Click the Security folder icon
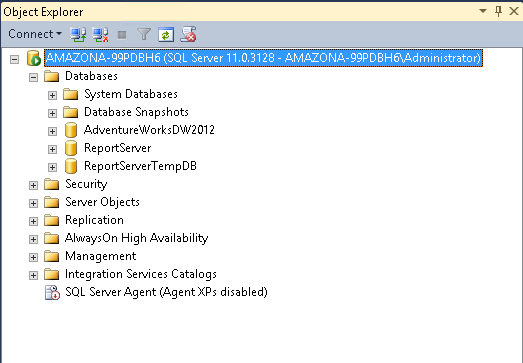The height and width of the screenshot is (363, 523). tap(52, 184)
